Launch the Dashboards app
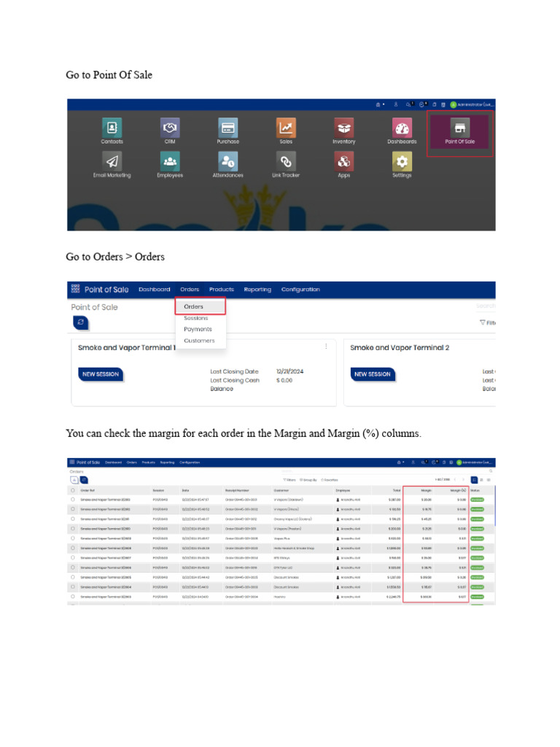 402,128
